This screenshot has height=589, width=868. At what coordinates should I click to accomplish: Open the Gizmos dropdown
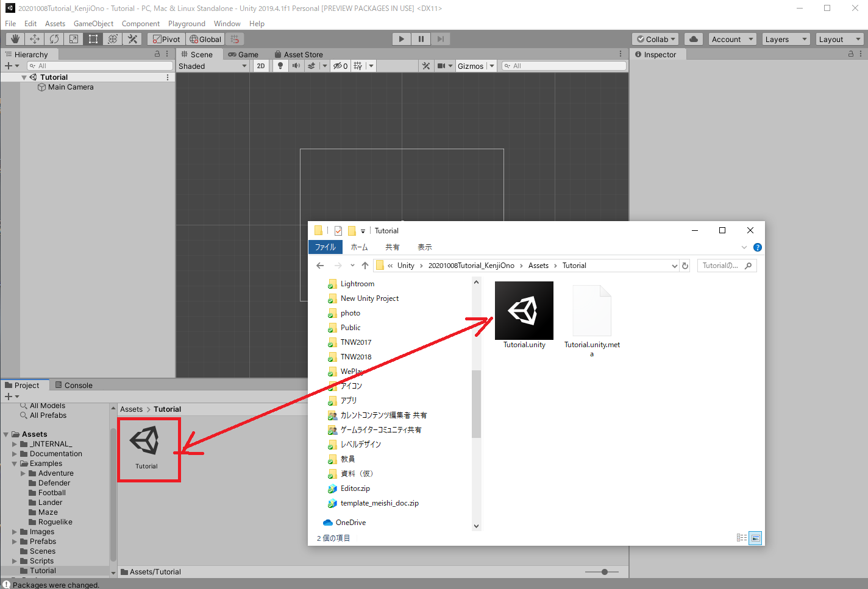click(476, 66)
